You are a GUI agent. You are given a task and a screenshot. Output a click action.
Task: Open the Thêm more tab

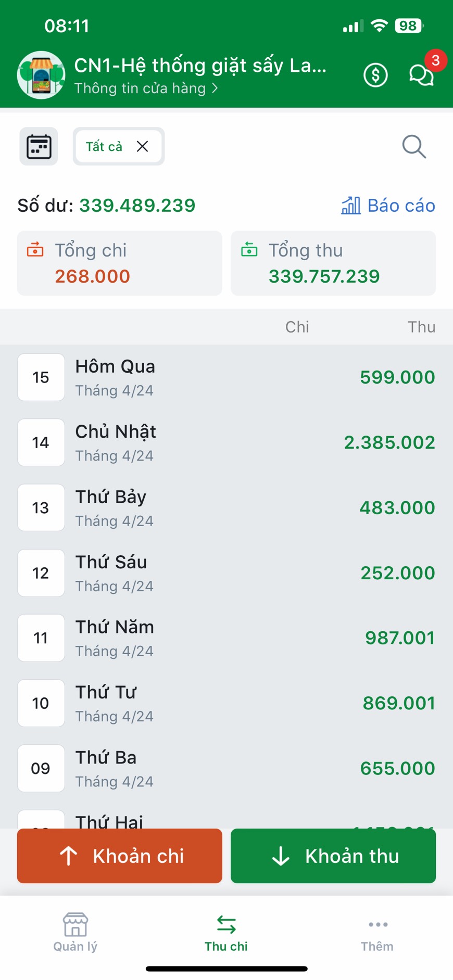tap(378, 932)
